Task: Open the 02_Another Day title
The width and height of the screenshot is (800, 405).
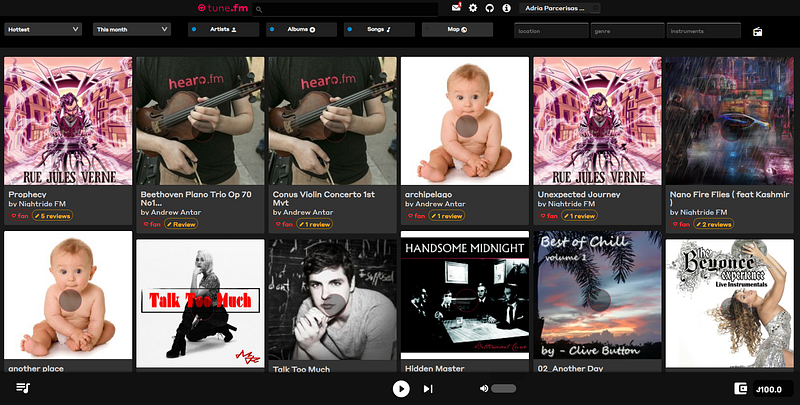Action: click(570, 368)
